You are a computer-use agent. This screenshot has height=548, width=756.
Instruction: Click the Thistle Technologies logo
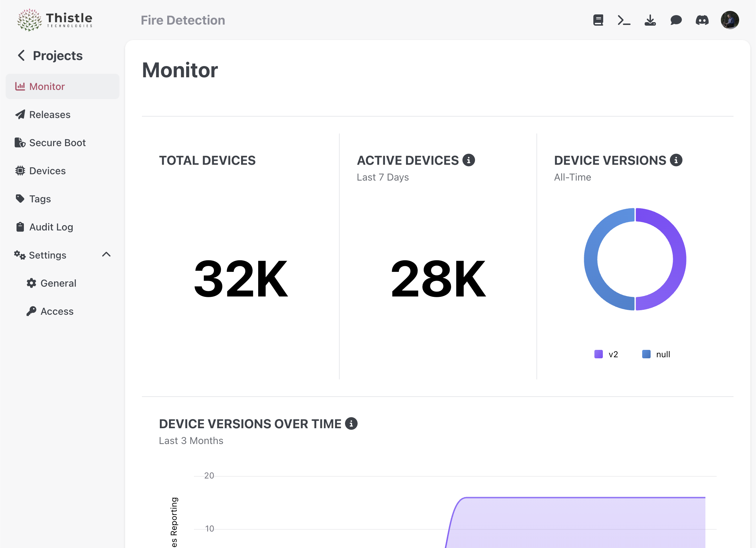tap(55, 20)
